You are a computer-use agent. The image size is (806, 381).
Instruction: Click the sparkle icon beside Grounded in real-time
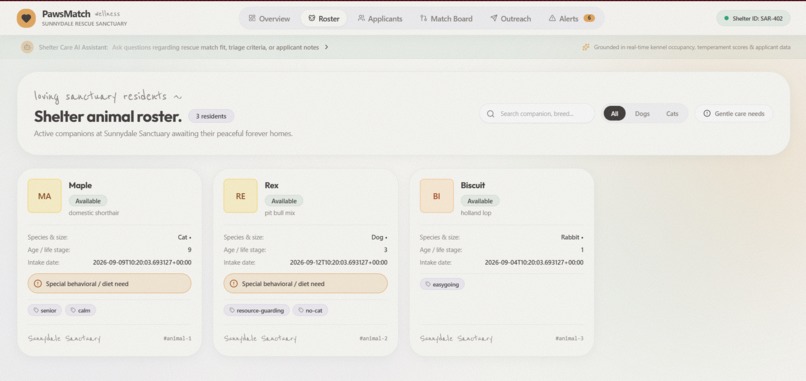(585, 47)
